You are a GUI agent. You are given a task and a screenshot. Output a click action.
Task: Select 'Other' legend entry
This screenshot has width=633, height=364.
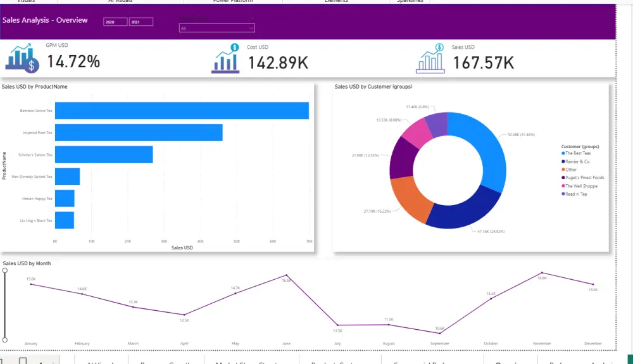(569, 170)
